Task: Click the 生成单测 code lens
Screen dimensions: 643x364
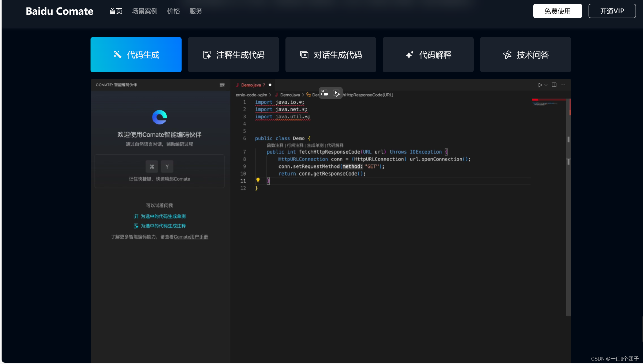Action: coord(315,145)
